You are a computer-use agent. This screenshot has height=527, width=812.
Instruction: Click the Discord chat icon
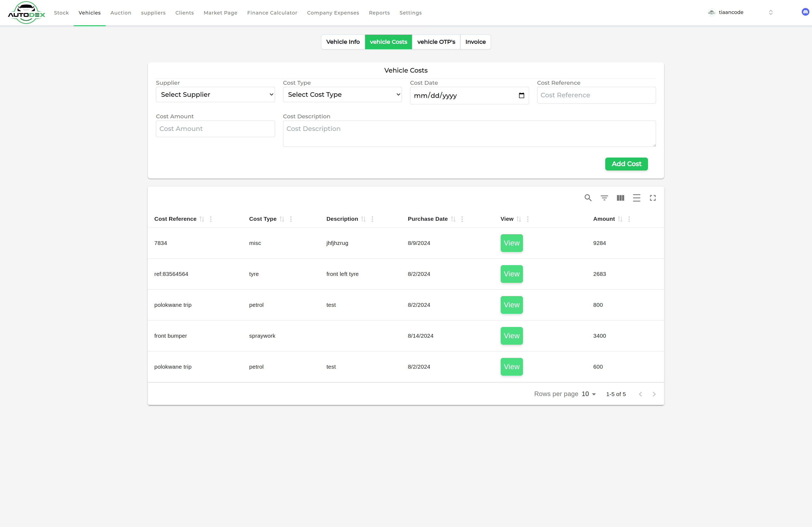pos(805,12)
